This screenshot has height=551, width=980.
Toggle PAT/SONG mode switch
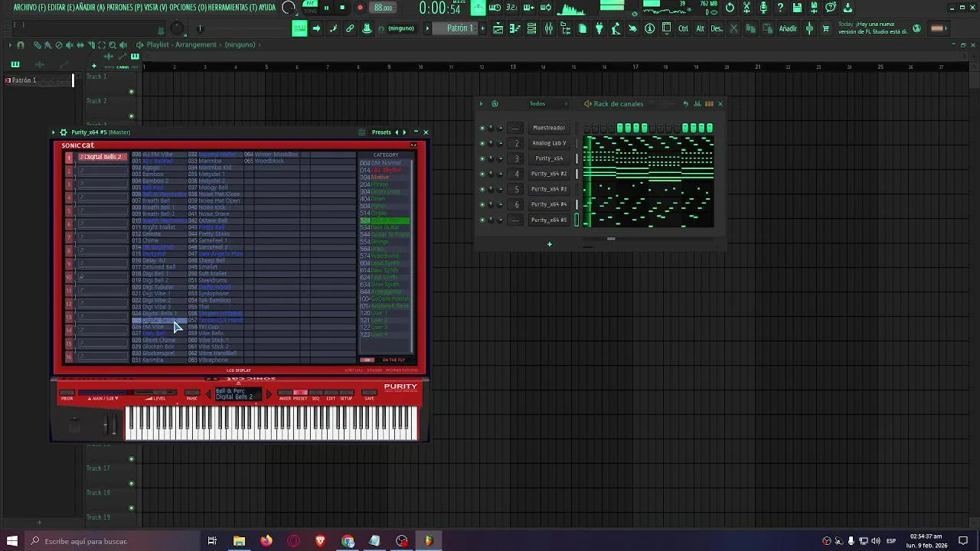pos(309,7)
